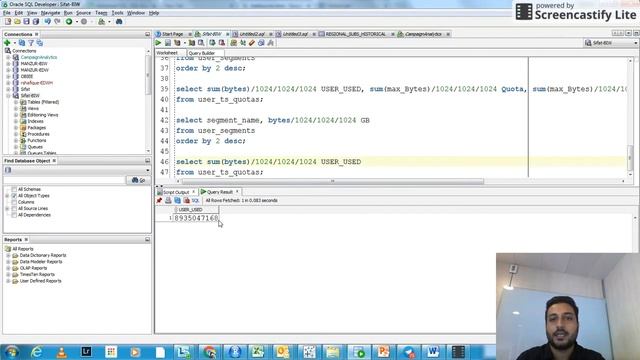The width and height of the screenshot is (640, 360).
Task: Click the horizontal scrollbar of the SQL editor
Action: click(x=332, y=181)
